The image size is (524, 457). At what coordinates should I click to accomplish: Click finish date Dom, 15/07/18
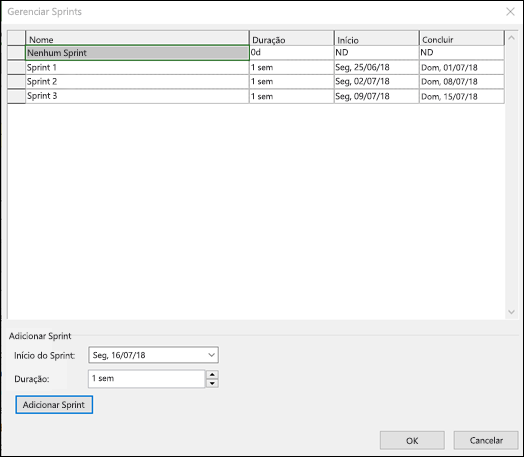tap(462, 96)
